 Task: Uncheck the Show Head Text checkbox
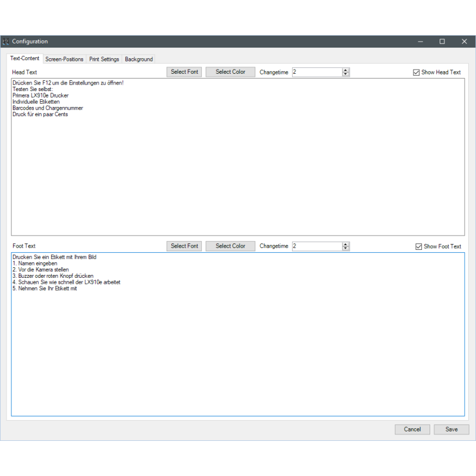(416, 73)
